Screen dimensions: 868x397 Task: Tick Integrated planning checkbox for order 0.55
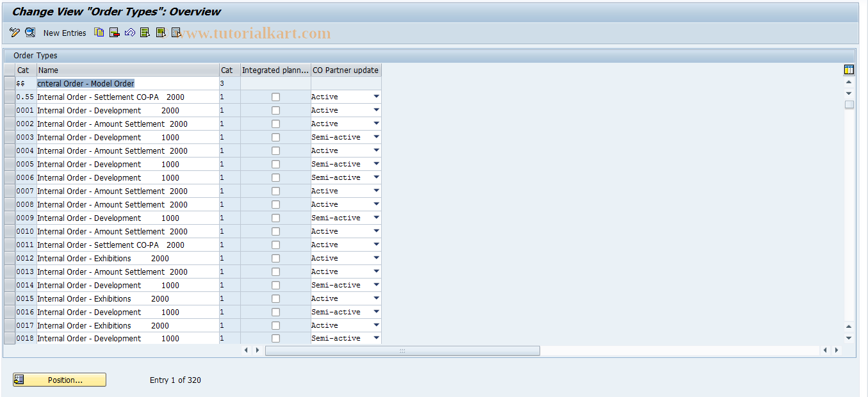pos(275,97)
